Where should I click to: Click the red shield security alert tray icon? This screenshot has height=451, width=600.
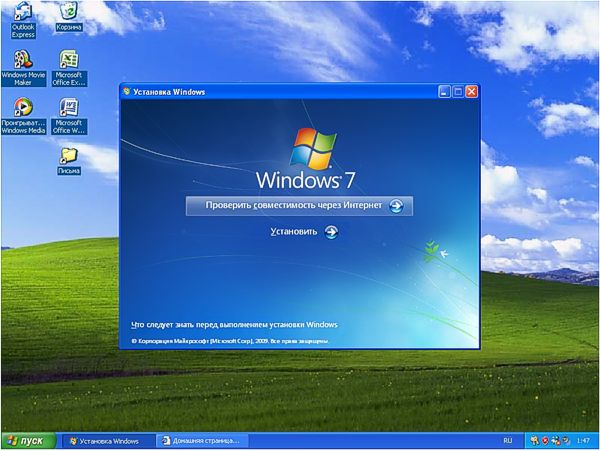545,441
